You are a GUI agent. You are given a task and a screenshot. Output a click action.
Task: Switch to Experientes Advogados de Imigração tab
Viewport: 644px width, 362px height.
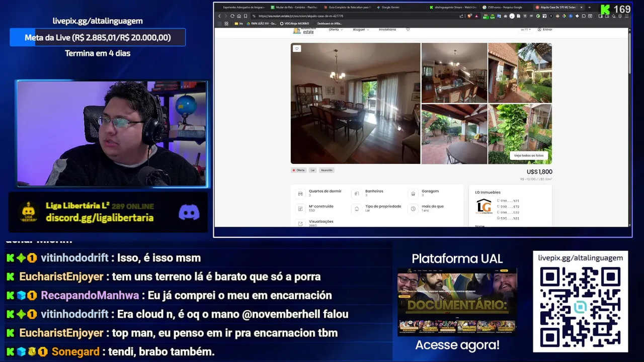click(x=243, y=8)
